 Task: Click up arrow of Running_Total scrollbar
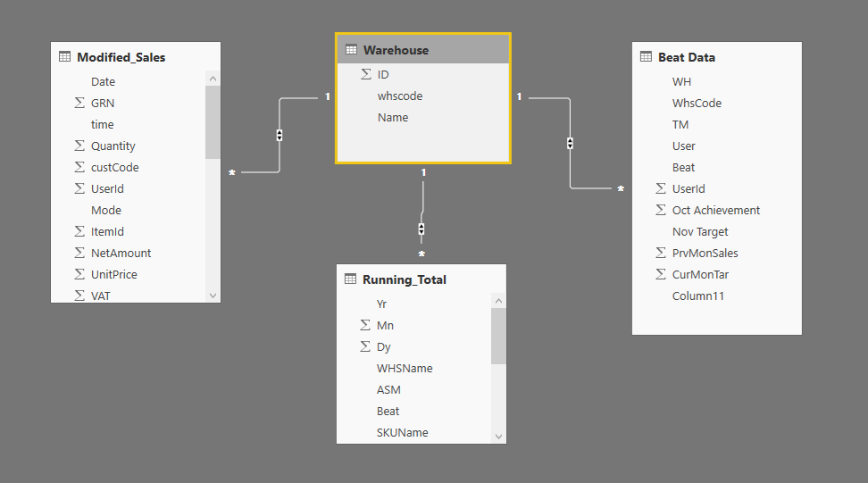499,301
